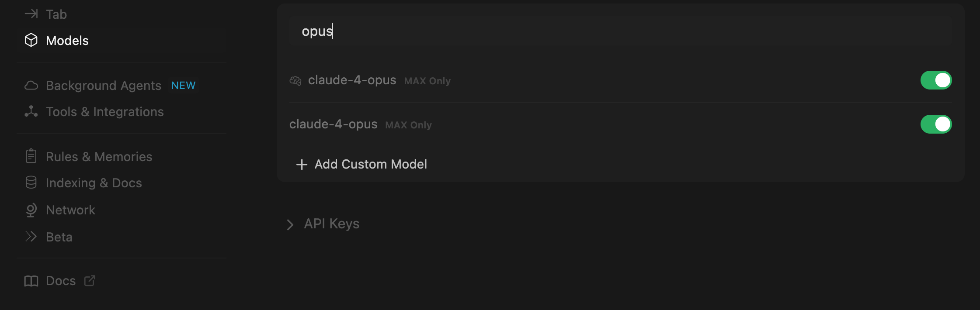Click the Rules & Memories clipboard icon

tap(31, 156)
